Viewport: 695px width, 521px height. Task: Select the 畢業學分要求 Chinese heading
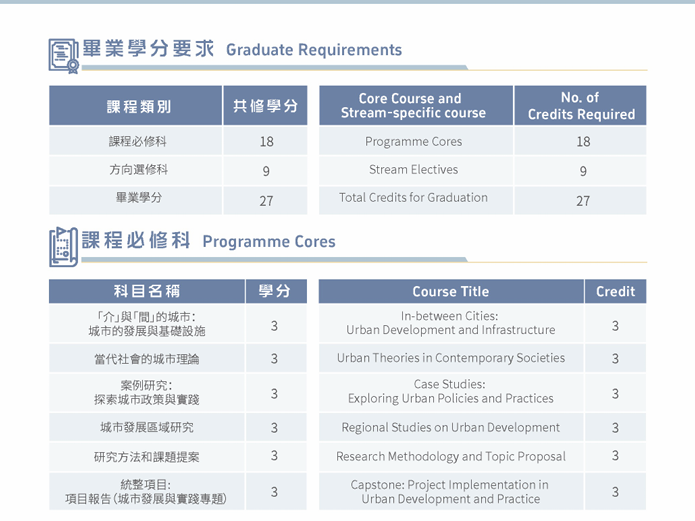[x=148, y=48]
